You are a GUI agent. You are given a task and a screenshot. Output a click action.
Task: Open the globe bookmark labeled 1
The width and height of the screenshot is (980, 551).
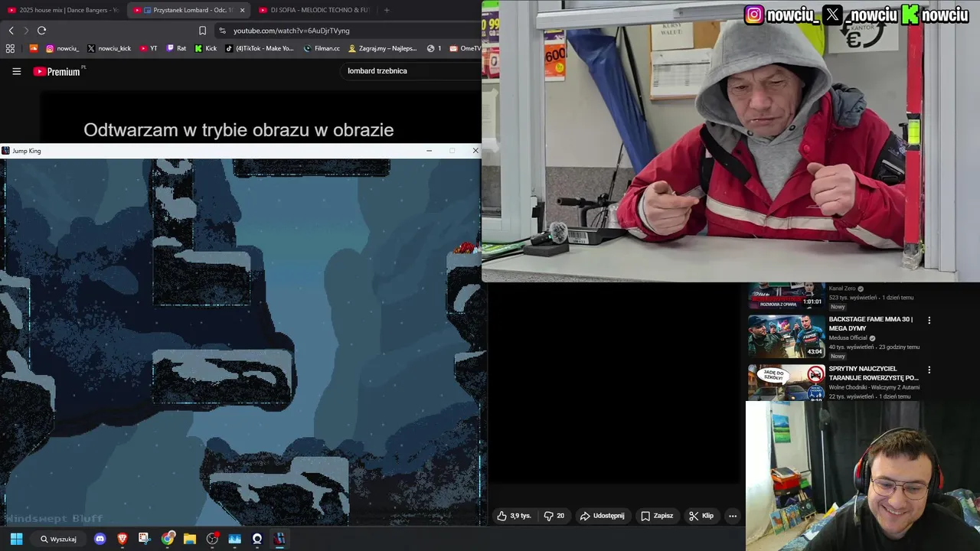(x=434, y=48)
